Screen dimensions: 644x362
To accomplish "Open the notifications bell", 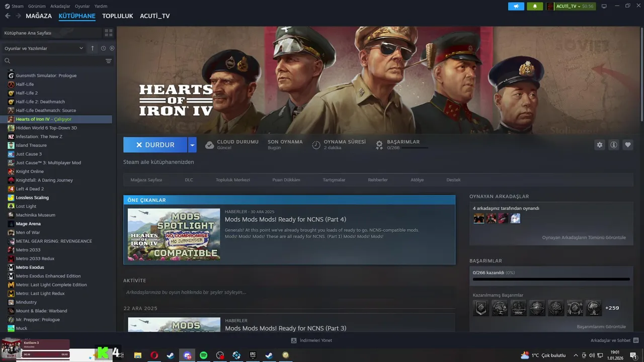I will click(535, 6).
